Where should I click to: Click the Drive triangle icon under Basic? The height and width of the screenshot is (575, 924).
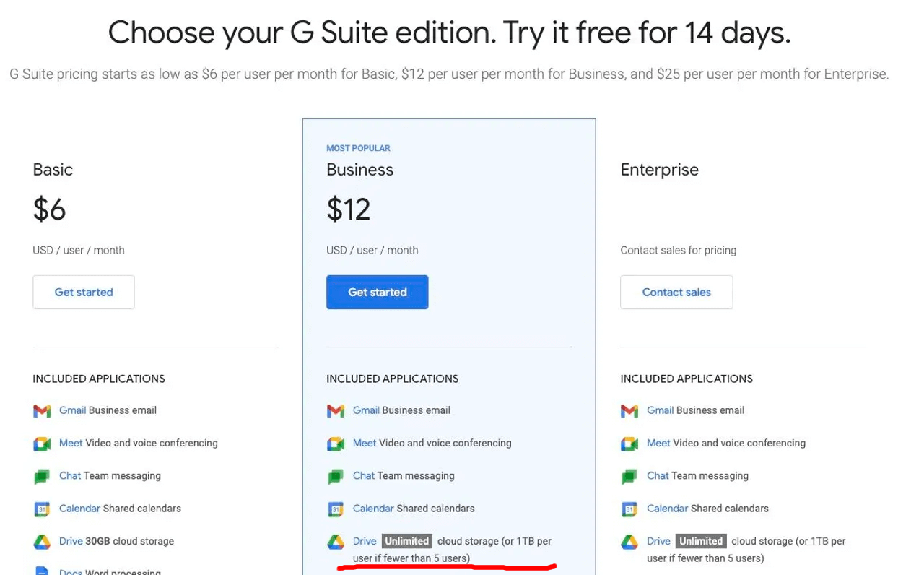(42, 542)
